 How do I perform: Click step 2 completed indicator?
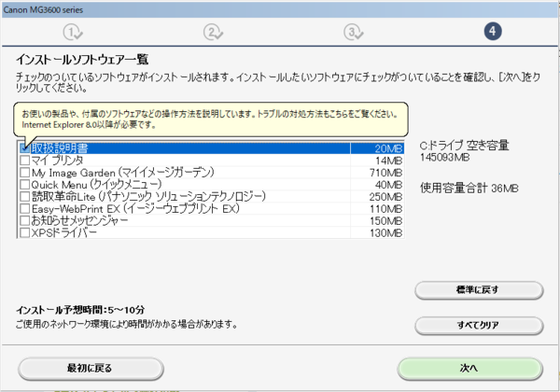coord(213,32)
